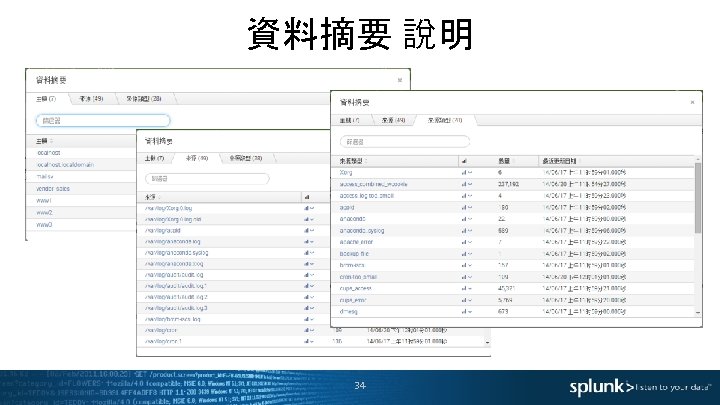Click chart icon beside /var/log/anaconda.xlog
The width and height of the screenshot is (720, 405).
(x=309, y=264)
